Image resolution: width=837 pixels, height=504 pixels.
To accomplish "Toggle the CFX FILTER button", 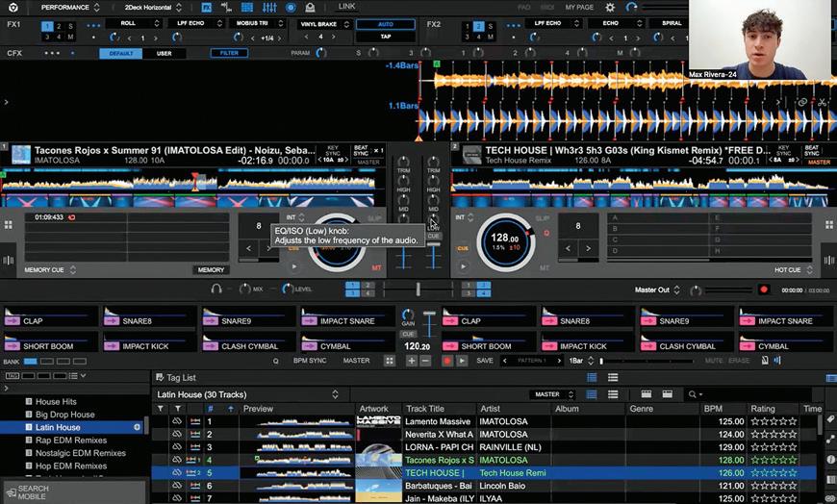I will point(229,53).
